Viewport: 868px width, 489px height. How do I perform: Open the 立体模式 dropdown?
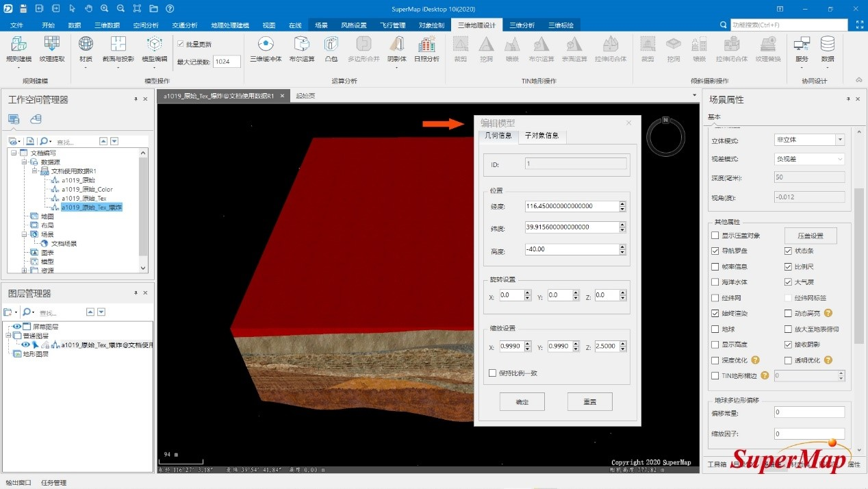coord(809,140)
